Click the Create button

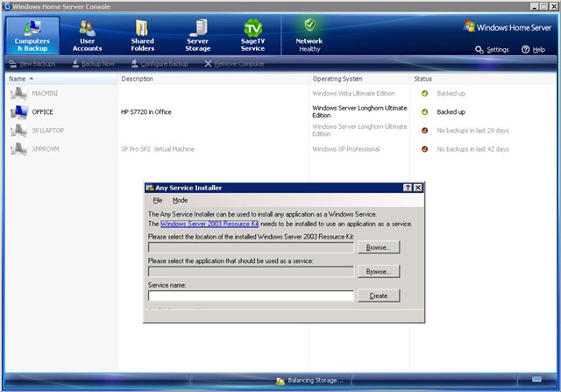click(379, 296)
